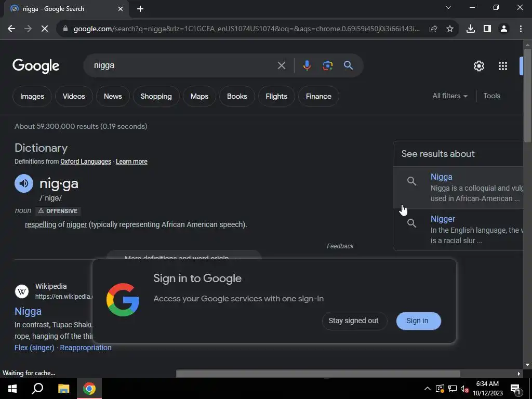Click the OFFENSIVE warning label

58,211
